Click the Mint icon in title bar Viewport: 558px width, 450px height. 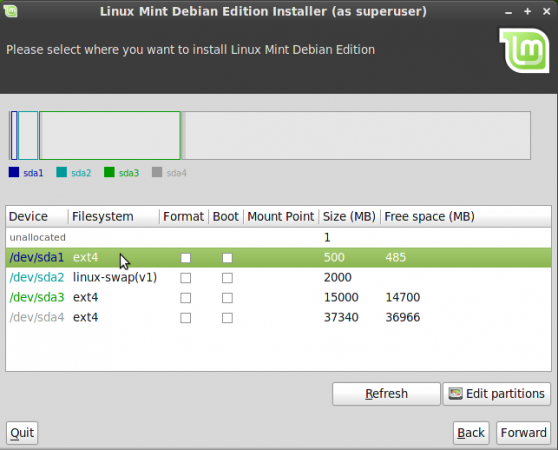[11, 11]
